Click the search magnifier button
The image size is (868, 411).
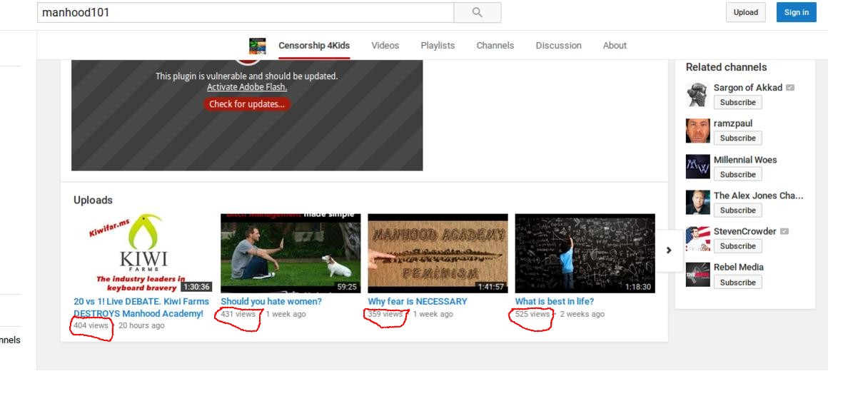tap(478, 12)
